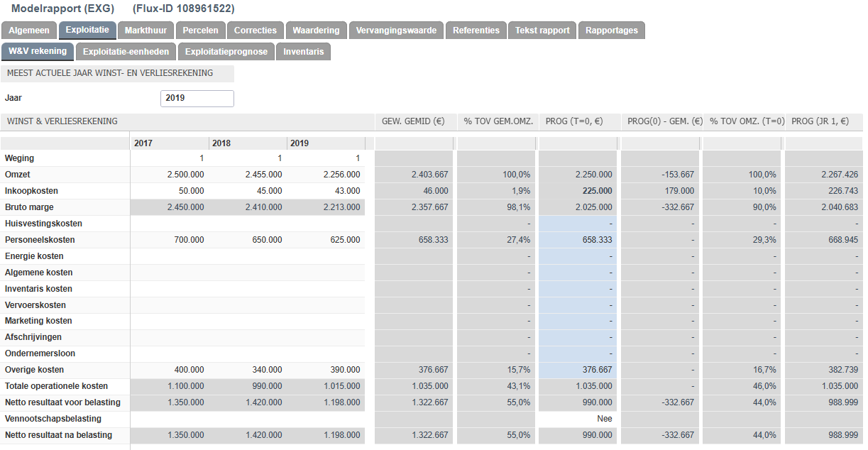
Task: Click the 2019 Netto resultaat voor belasting 1.198.000
Action: pyautogui.click(x=340, y=402)
